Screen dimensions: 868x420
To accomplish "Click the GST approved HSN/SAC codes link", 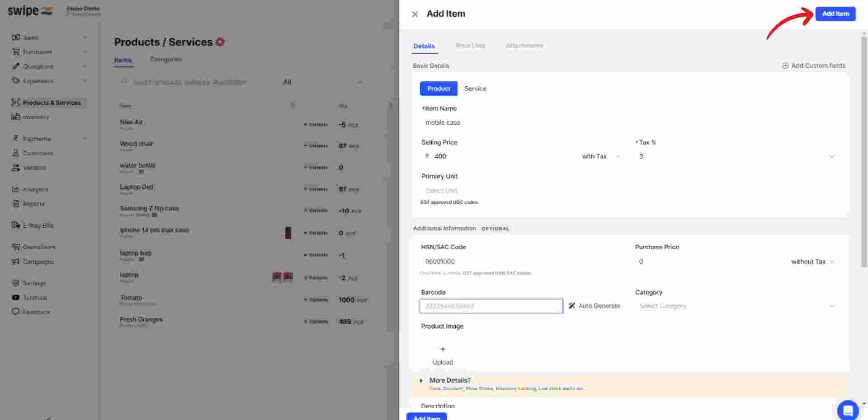I will (497, 273).
